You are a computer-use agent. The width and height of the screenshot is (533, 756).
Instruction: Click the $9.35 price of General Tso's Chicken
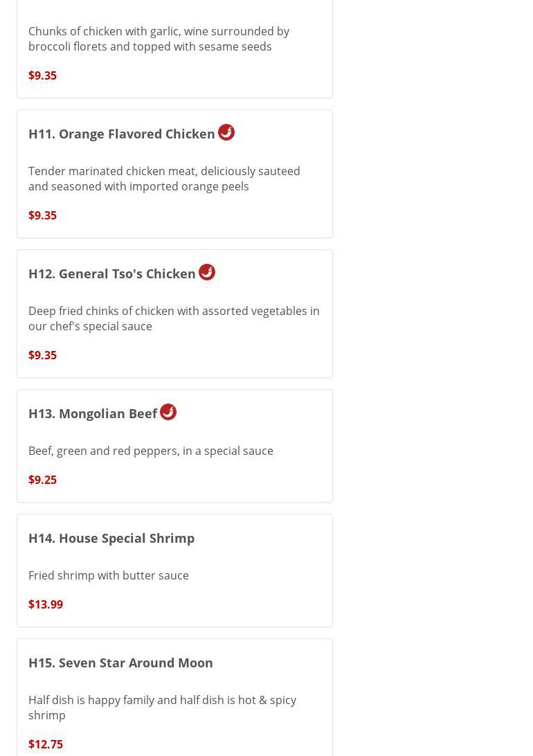42,355
